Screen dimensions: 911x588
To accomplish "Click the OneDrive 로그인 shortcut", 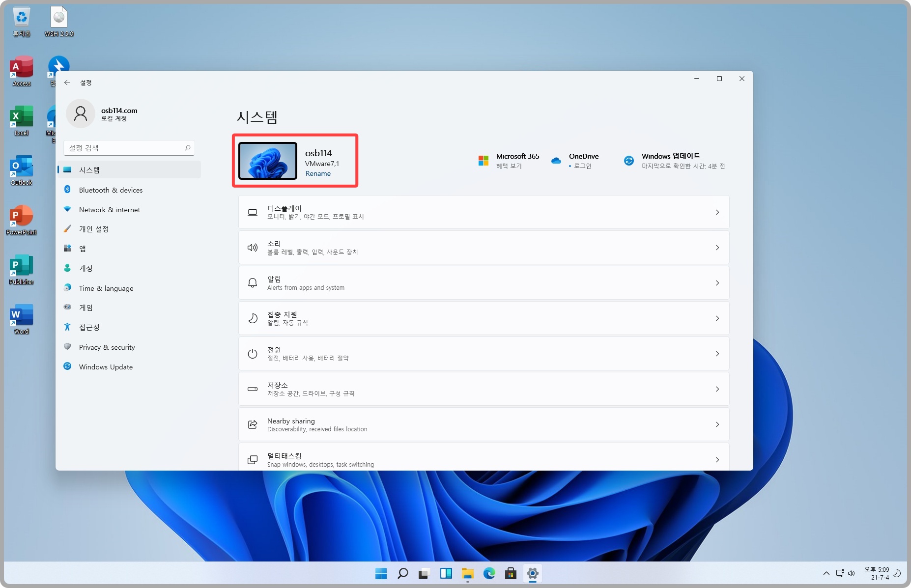I will point(575,161).
